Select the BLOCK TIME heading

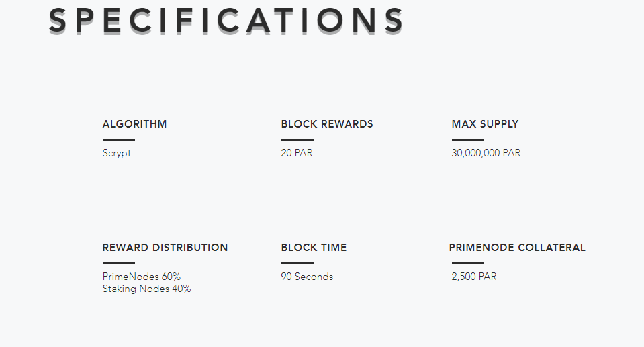click(x=314, y=248)
